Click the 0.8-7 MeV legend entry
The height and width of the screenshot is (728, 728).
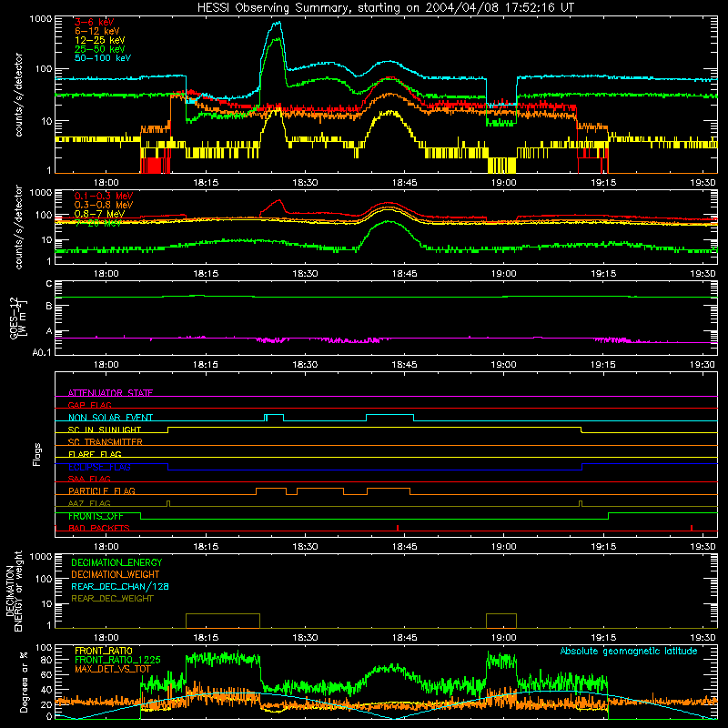tap(99, 214)
